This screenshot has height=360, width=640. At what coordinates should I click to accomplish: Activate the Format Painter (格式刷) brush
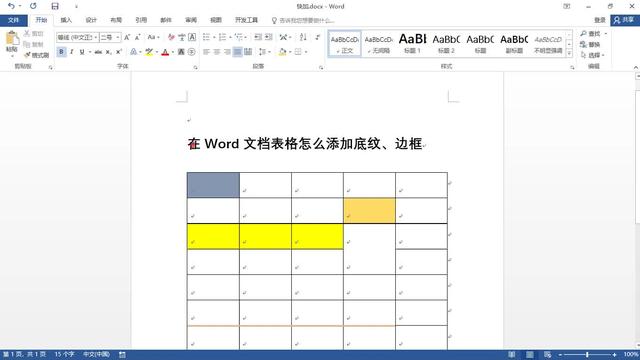(x=27, y=55)
